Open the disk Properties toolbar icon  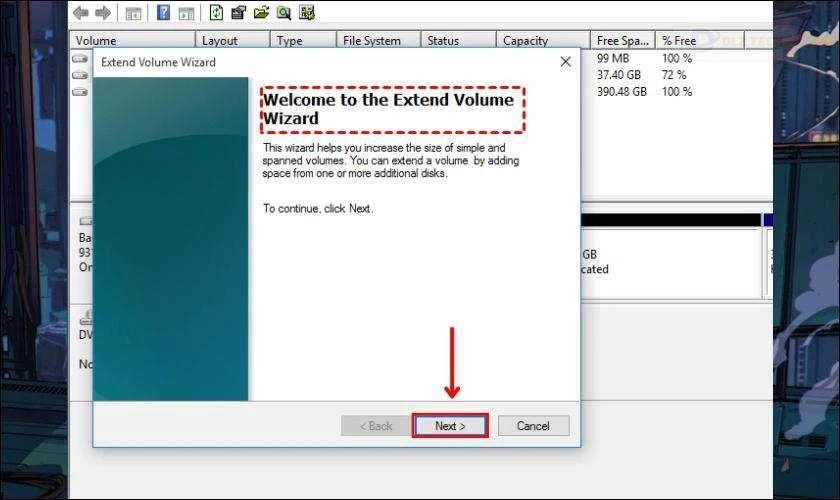(x=238, y=12)
